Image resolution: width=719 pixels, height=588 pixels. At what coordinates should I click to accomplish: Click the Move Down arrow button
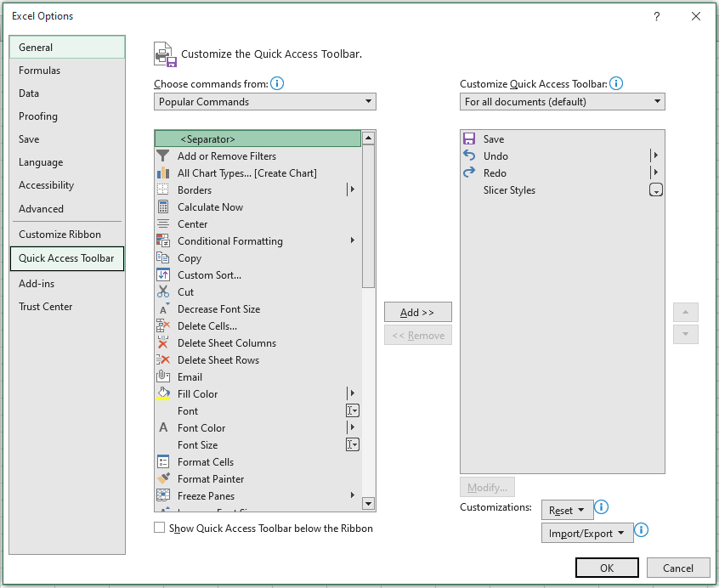point(686,334)
